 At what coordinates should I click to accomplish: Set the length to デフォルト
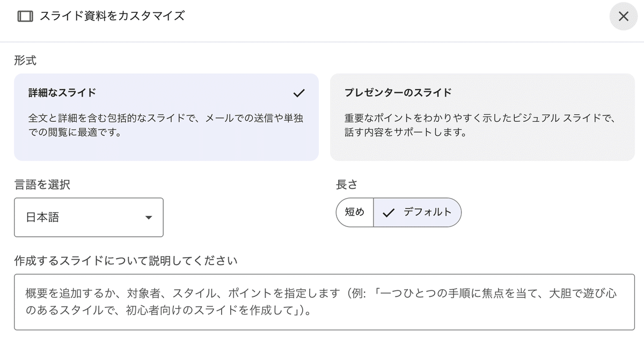(427, 212)
